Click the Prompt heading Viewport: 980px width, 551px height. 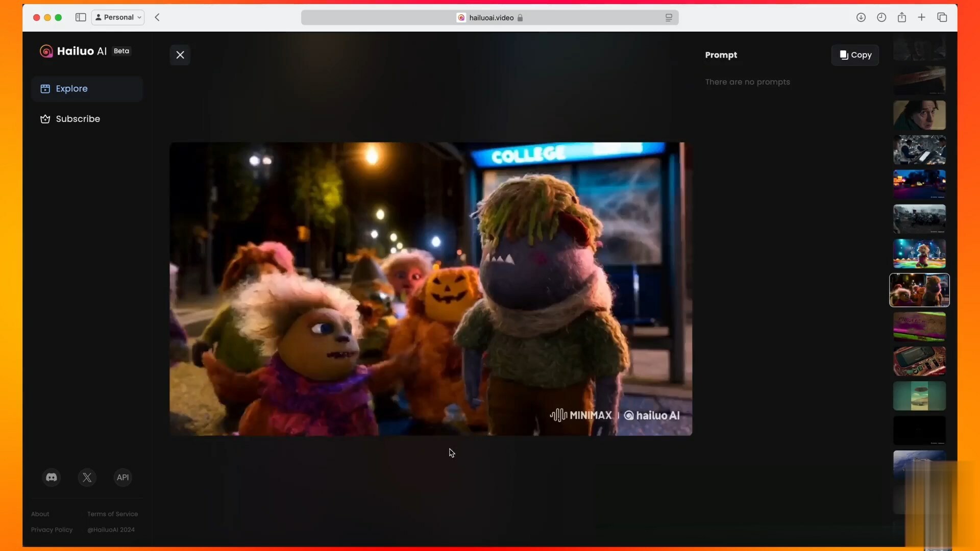pos(721,55)
